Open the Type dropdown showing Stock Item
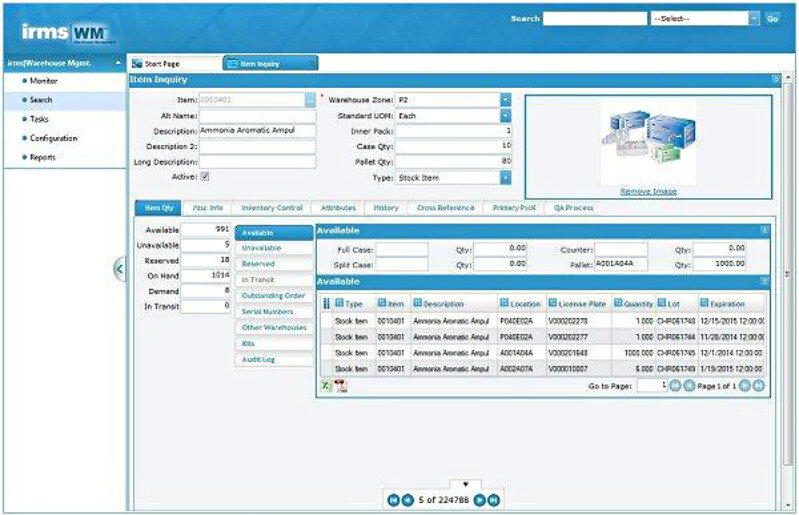This screenshot has height=515, width=799. 505,177
